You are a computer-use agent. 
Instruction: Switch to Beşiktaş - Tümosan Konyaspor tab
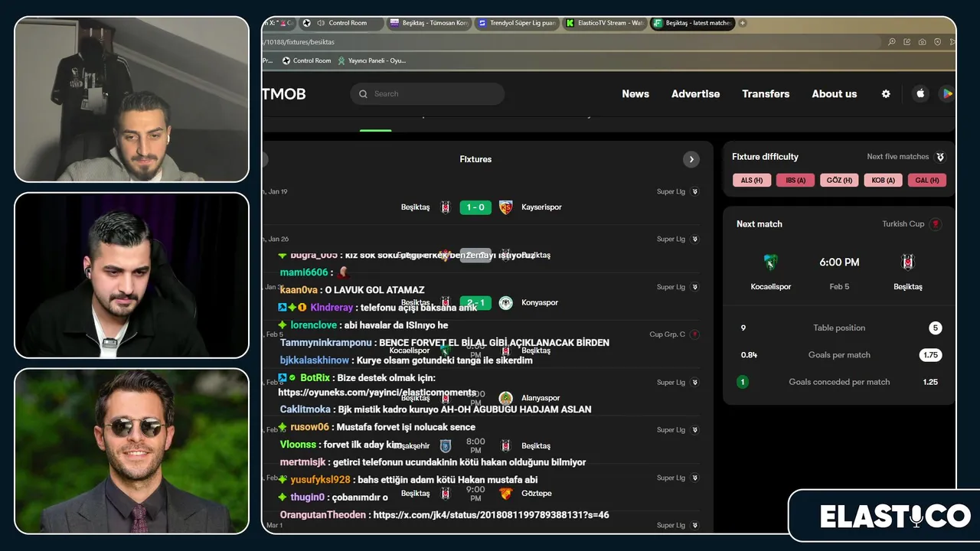(429, 23)
